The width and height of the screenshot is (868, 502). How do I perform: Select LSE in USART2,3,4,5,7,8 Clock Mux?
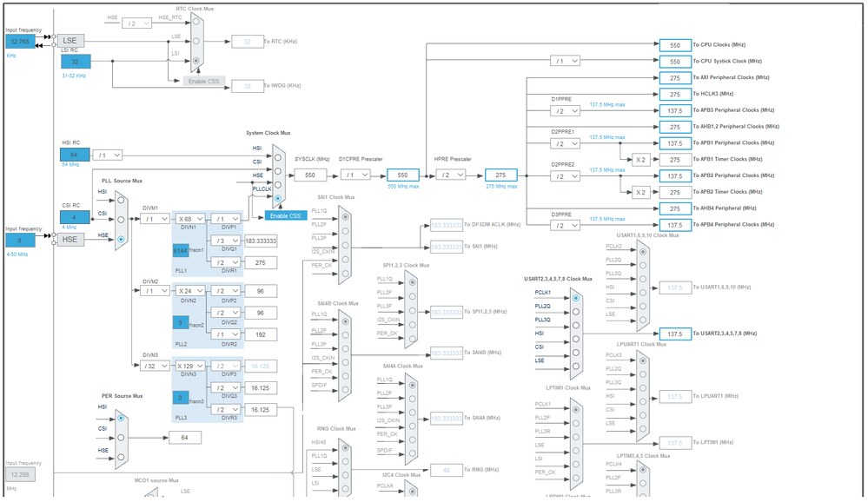[x=576, y=367]
